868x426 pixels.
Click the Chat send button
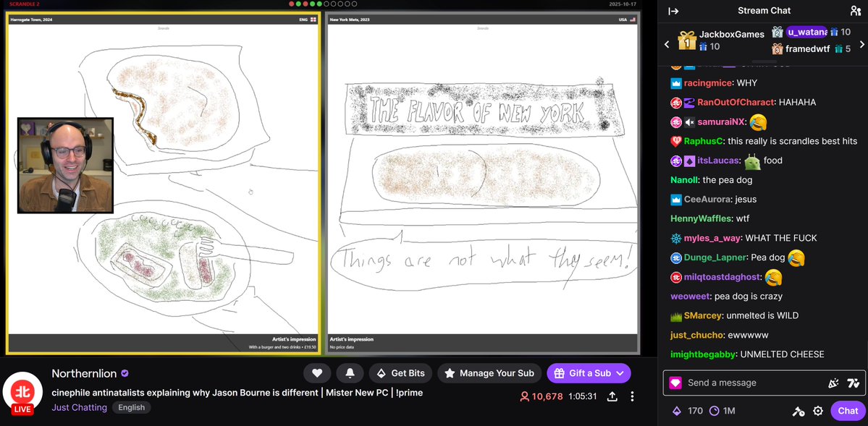848,411
